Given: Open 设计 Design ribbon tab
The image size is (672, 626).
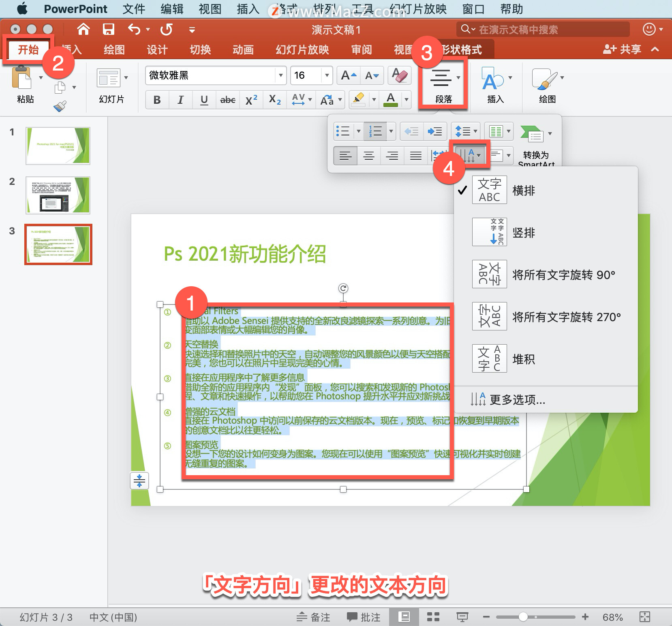Looking at the screenshot, I should (x=157, y=49).
